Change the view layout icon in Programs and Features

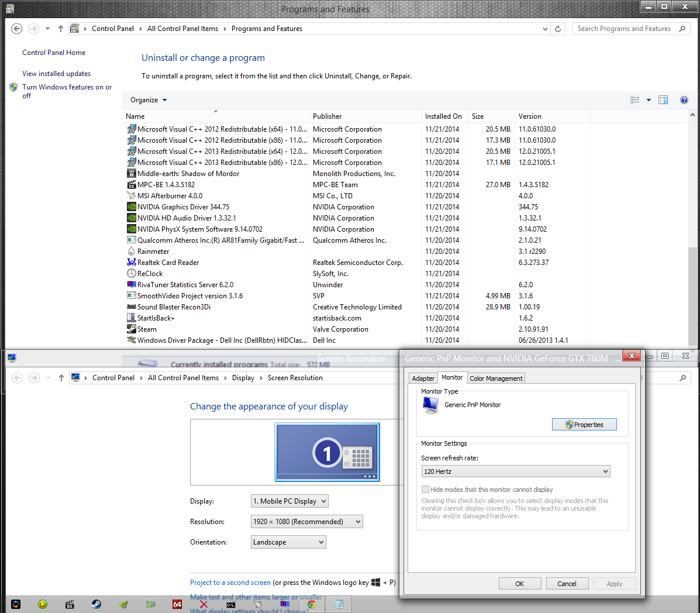pyautogui.click(x=635, y=100)
